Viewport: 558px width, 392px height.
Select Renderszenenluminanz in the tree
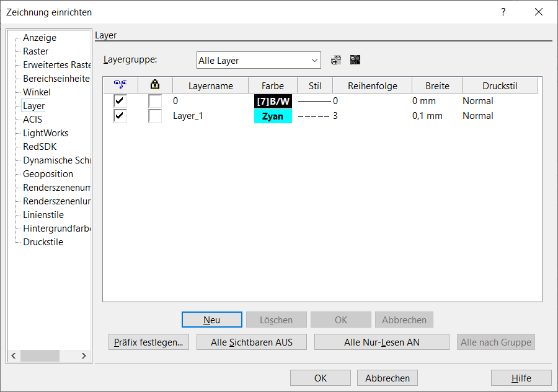pos(56,201)
